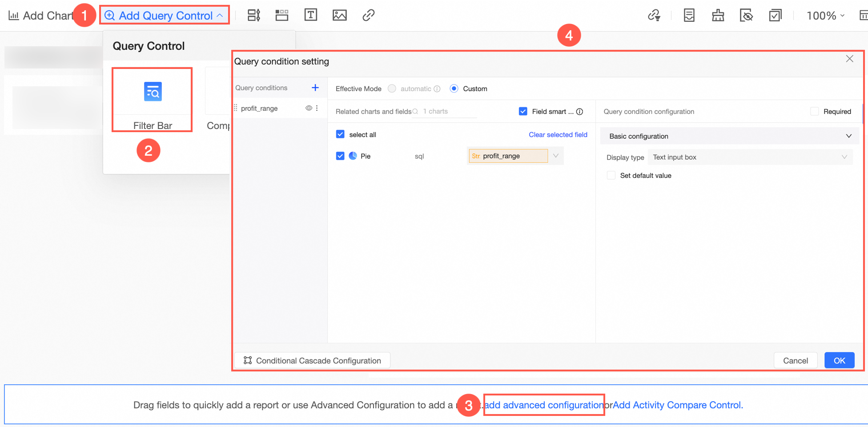Click the Add Chart toolbar button

(x=41, y=16)
